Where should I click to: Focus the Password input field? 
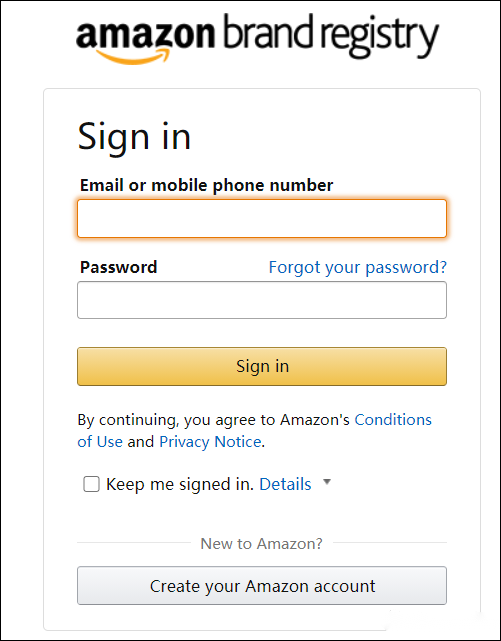tap(262, 300)
